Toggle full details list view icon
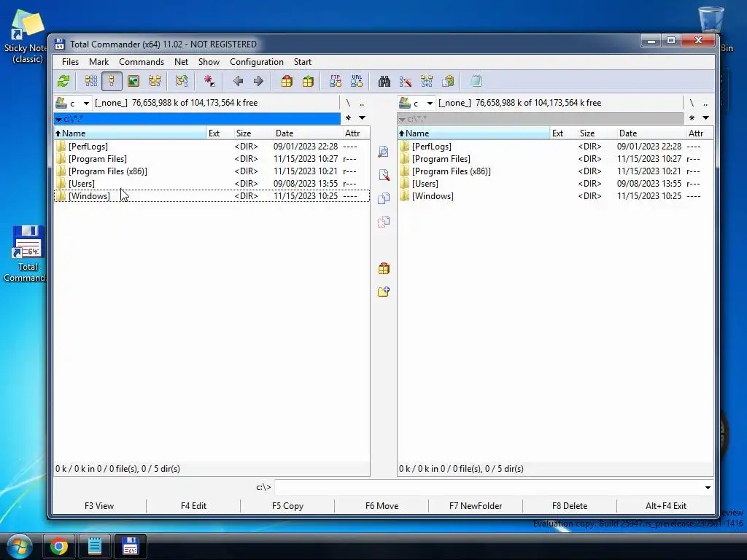 (x=112, y=81)
